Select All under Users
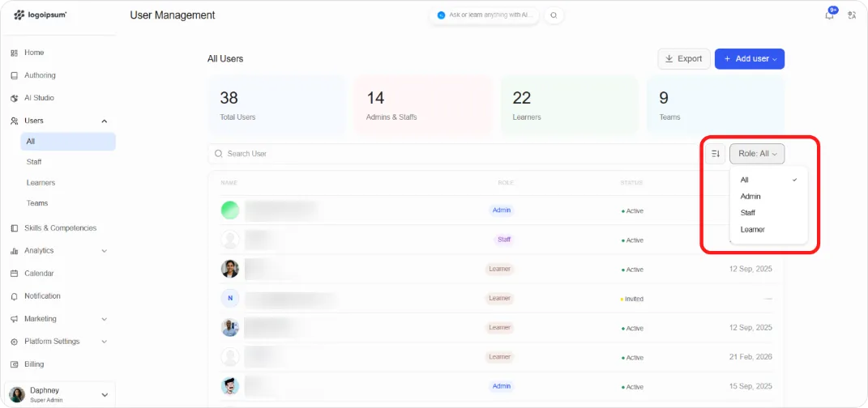Viewport: 868px width, 408px height. coord(67,142)
